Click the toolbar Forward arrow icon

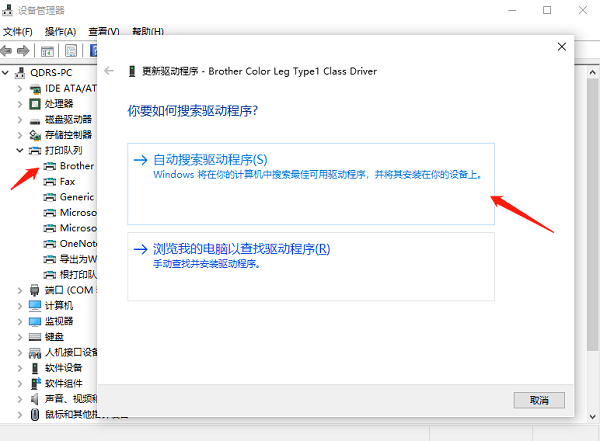24,50
